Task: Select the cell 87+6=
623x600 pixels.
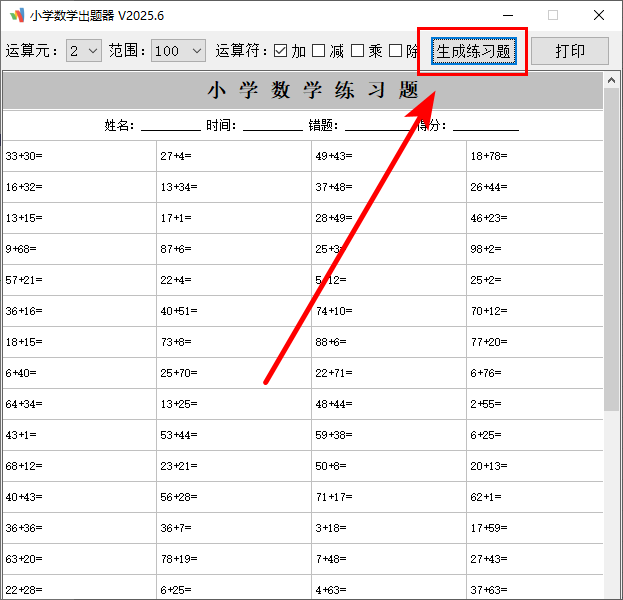Action: tap(234, 249)
